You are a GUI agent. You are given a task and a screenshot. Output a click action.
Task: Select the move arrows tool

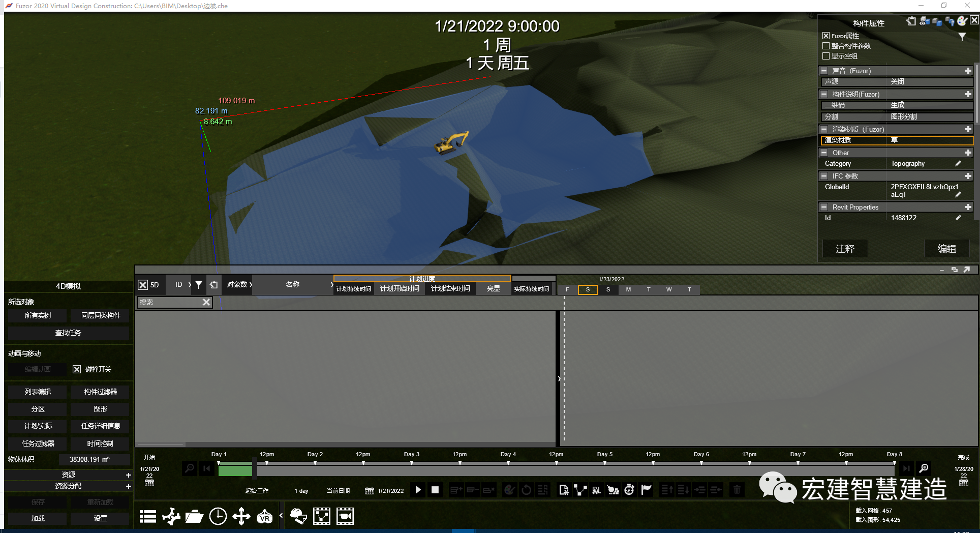[241, 516]
